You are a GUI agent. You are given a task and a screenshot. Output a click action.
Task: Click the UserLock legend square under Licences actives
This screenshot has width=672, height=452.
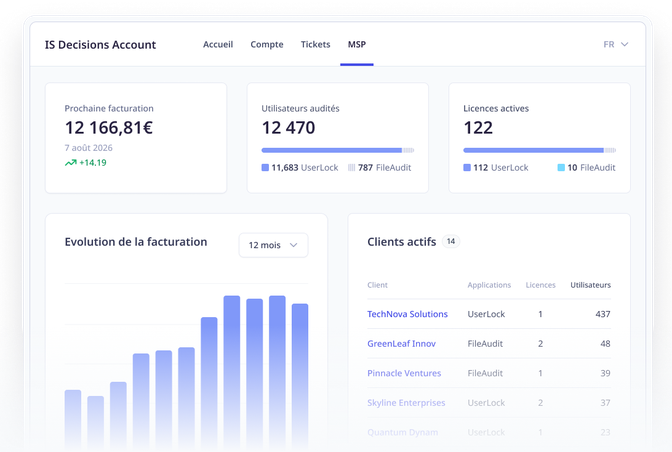pyautogui.click(x=467, y=168)
